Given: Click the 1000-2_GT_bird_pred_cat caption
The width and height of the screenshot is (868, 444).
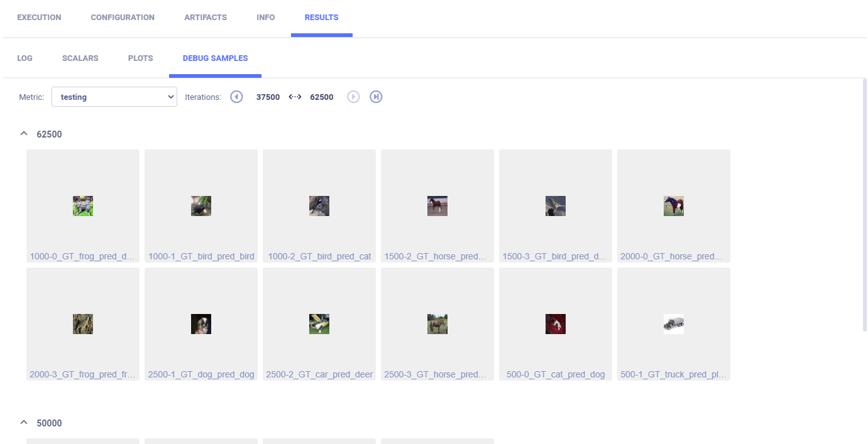Looking at the screenshot, I should click(x=319, y=256).
